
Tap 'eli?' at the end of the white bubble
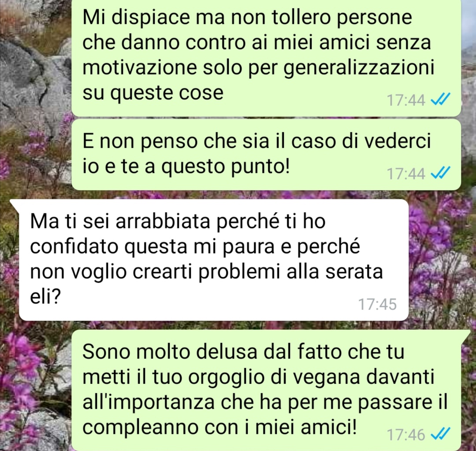point(45,296)
